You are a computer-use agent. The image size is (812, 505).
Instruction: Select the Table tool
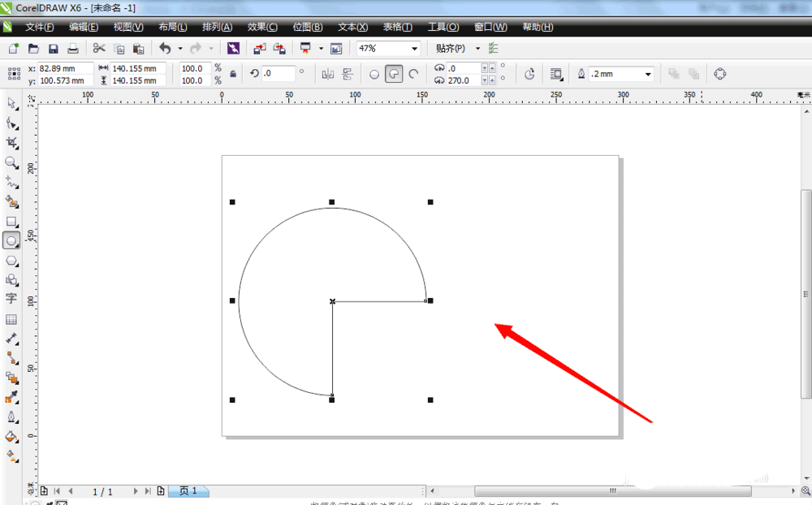[11, 319]
